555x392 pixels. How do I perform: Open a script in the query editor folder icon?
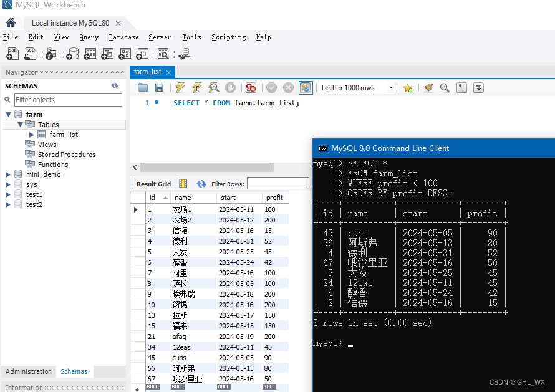pyautogui.click(x=143, y=87)
